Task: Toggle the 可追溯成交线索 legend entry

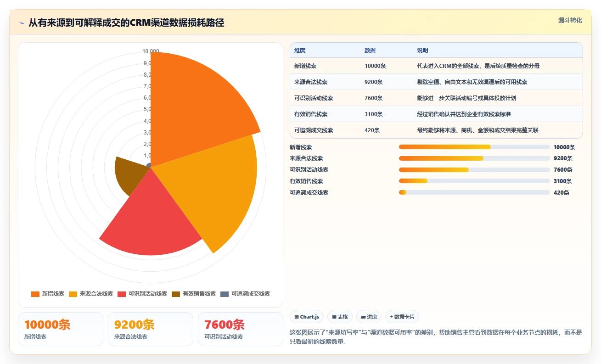Action: pos(245,294)
